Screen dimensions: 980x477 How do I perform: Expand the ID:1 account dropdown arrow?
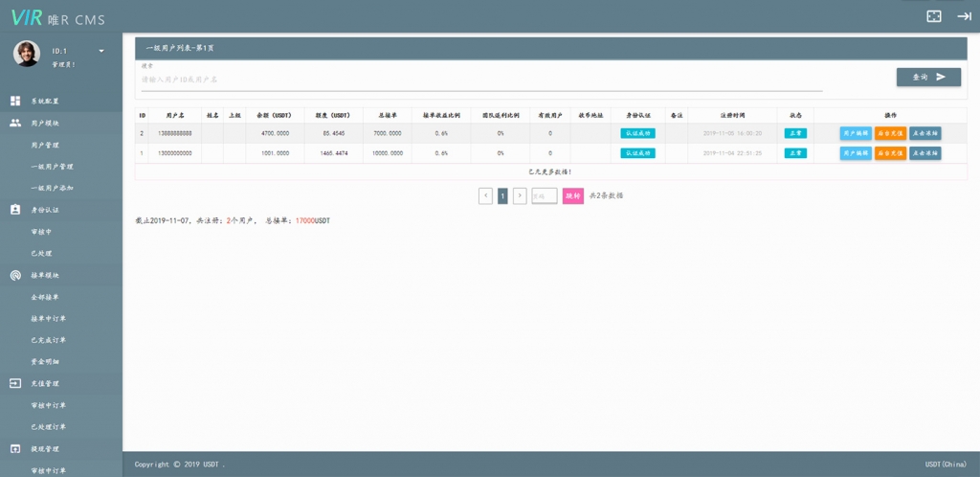click(x=101, y=51)
